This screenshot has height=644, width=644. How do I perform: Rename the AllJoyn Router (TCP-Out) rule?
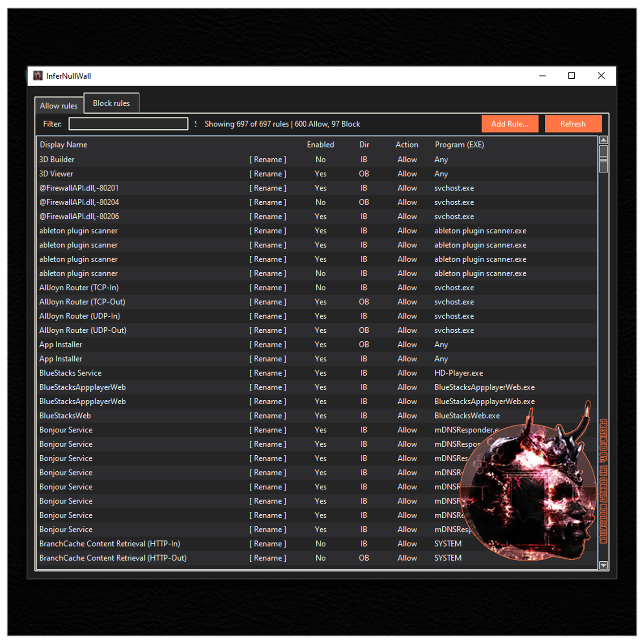click(268, 302)
